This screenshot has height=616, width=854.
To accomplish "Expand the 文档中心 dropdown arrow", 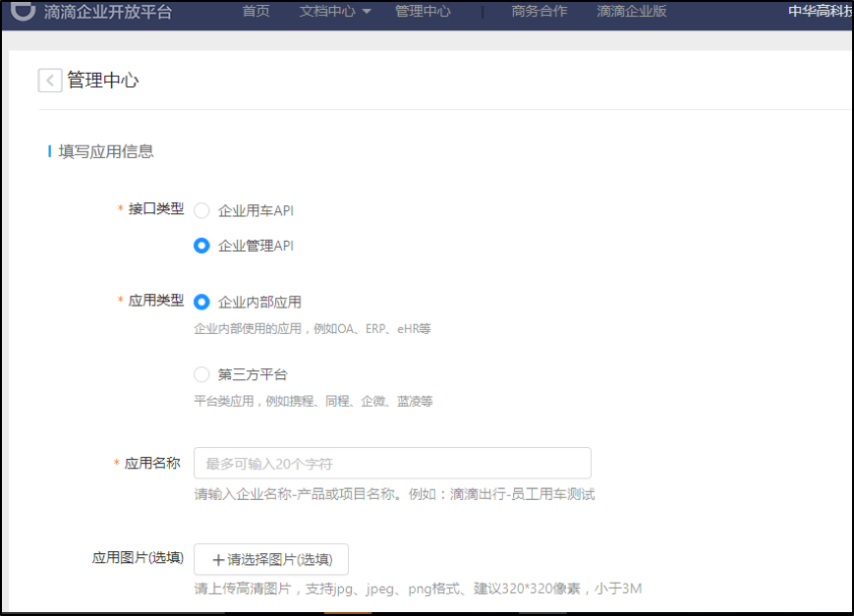I will (x=367, y=12).
